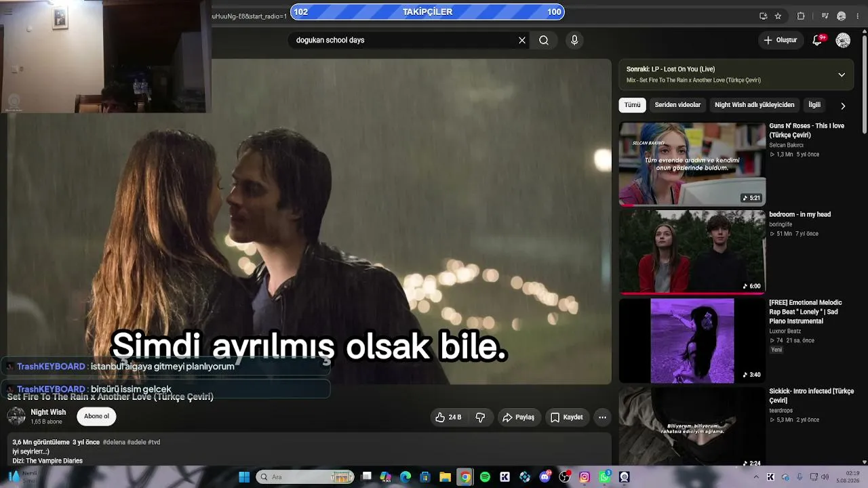Bookmark this page with the star icon
Screen dimensions: 868x488
tap(778, 16)
